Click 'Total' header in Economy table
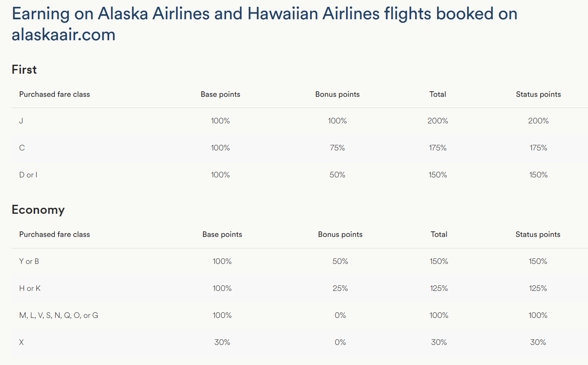588x365 pixels. pyautogui.click(x=439, y=234)
